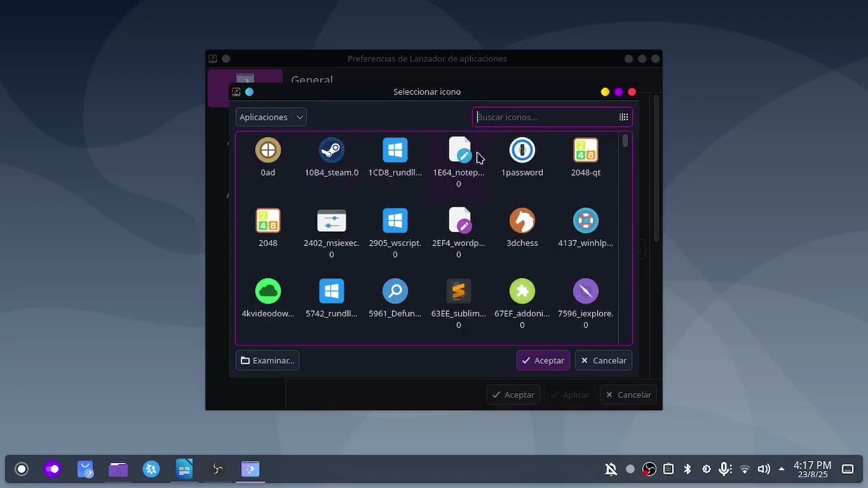This screenshot has height=488, width=868.
Task: Click the grid icon inside search field
Action: (x=623, y=117)
